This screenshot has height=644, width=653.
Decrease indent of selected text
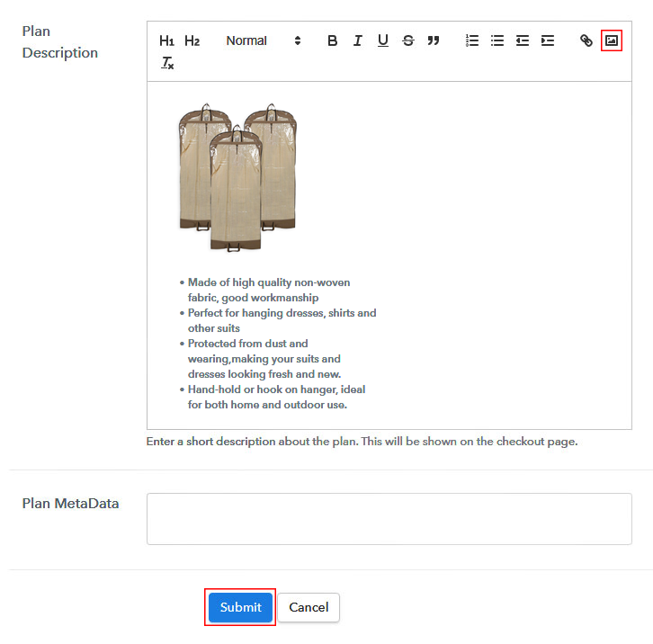pos(523,40)
